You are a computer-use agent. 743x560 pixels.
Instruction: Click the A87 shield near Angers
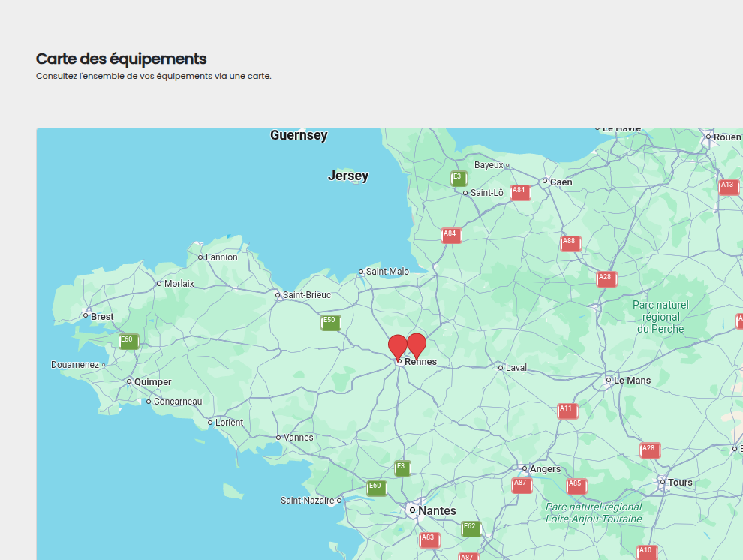pyautogui.click(x=520, y=482)
